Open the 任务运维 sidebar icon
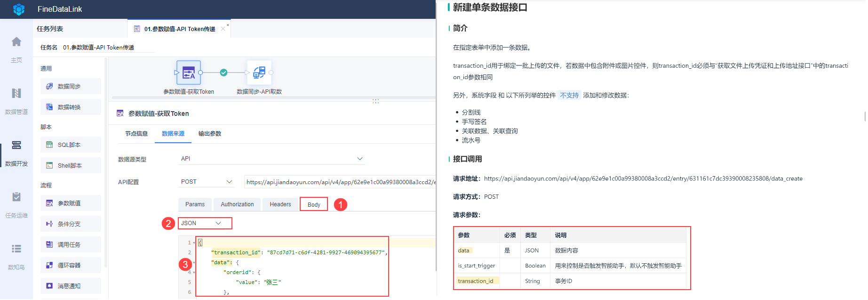Image resolution: width=868 pixels, height=300 pixels. (16, 197)
